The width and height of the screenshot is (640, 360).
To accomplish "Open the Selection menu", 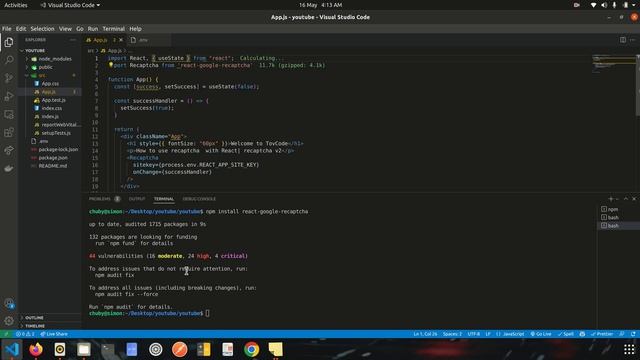I will [42, 29].
